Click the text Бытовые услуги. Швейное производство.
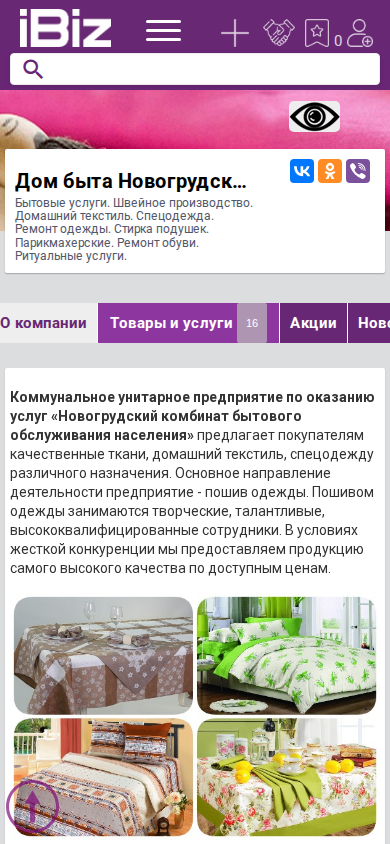 (134, 203)
